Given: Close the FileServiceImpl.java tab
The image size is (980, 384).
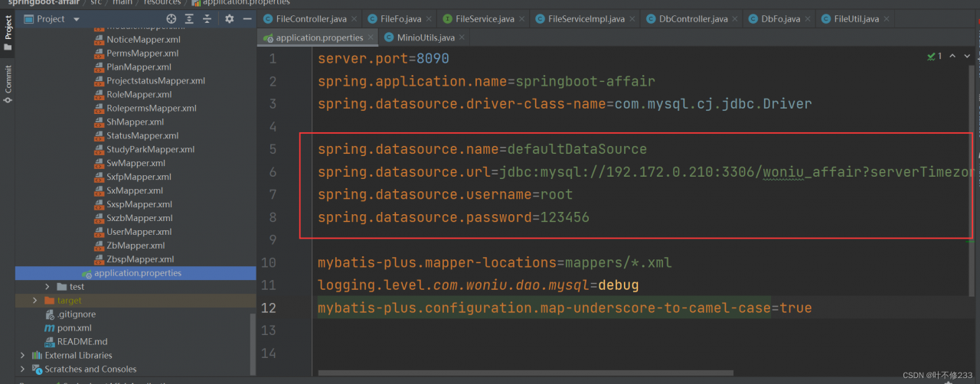Looking at the screenshot, I should pos(632,18).
